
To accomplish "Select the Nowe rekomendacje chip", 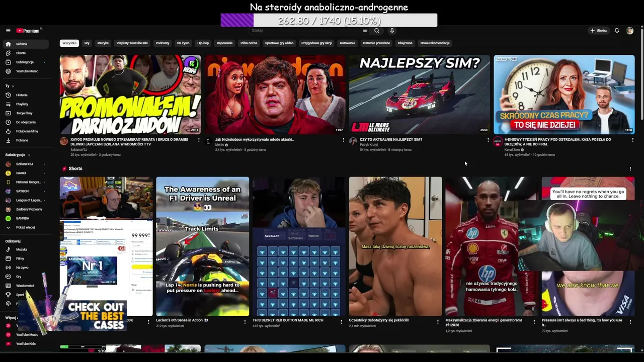I will (435, 43).
